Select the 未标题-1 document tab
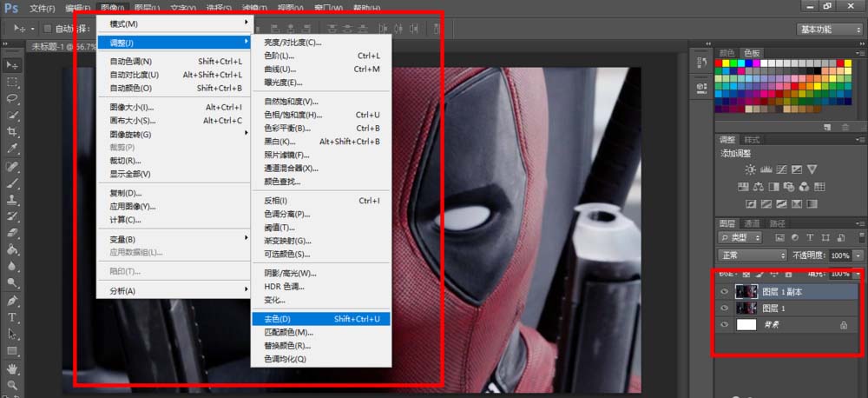The image size is (868, 398). point(63,47)
